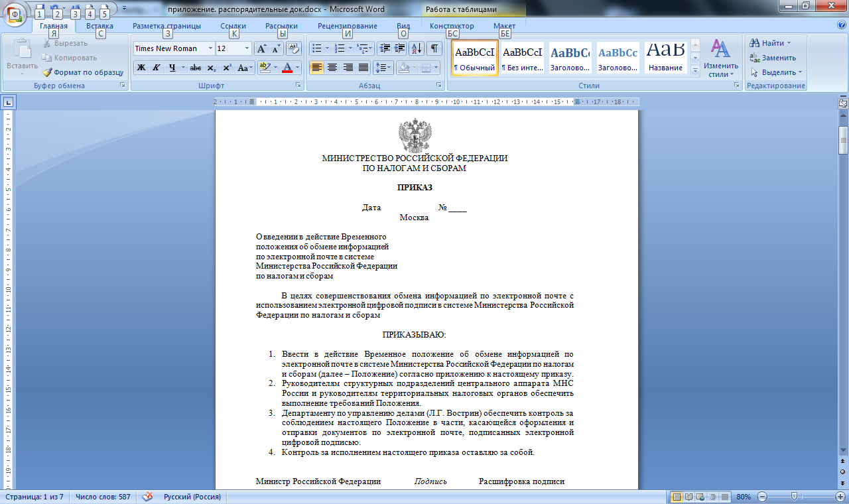Toggle subscript x₂ formatting

click(211, 68)
